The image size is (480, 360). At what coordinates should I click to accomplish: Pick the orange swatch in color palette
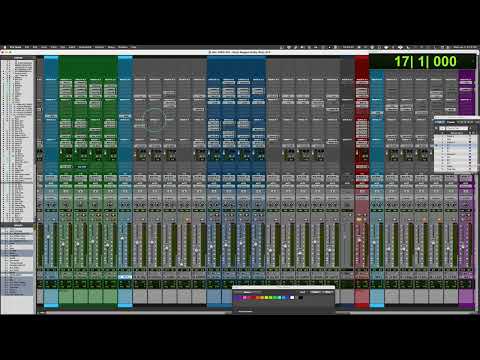[258, 298]
